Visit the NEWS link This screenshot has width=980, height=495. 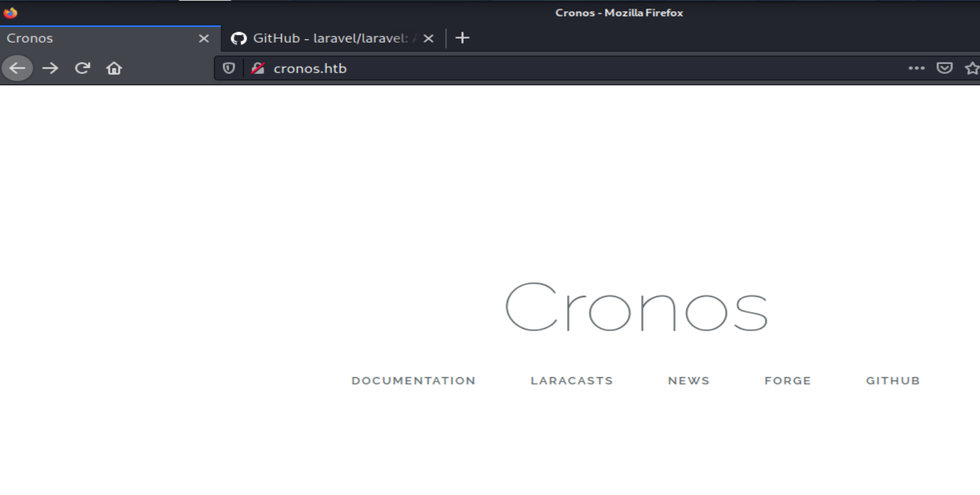coord(689,381)
